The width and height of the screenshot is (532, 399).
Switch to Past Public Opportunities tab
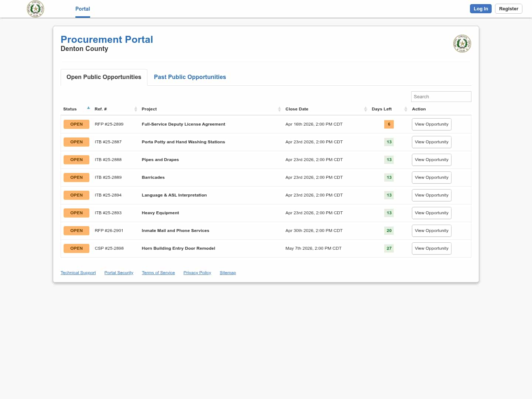pos(190,77)
